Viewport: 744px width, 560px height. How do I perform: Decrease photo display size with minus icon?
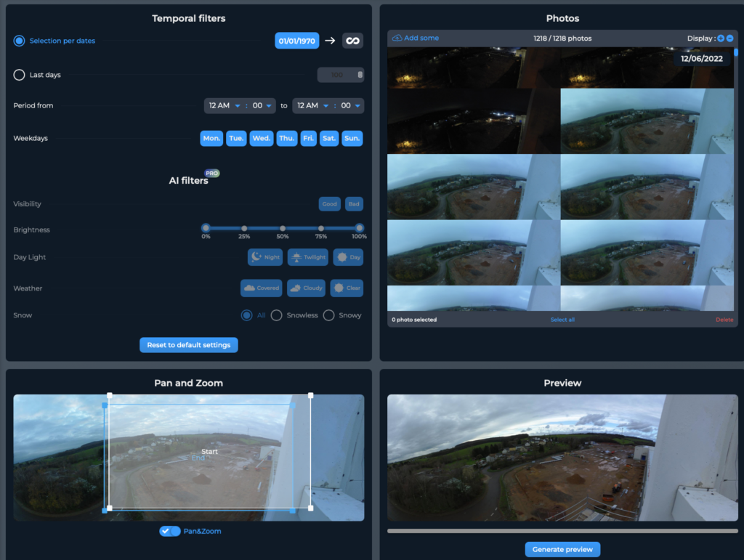[x=729, y=38]
